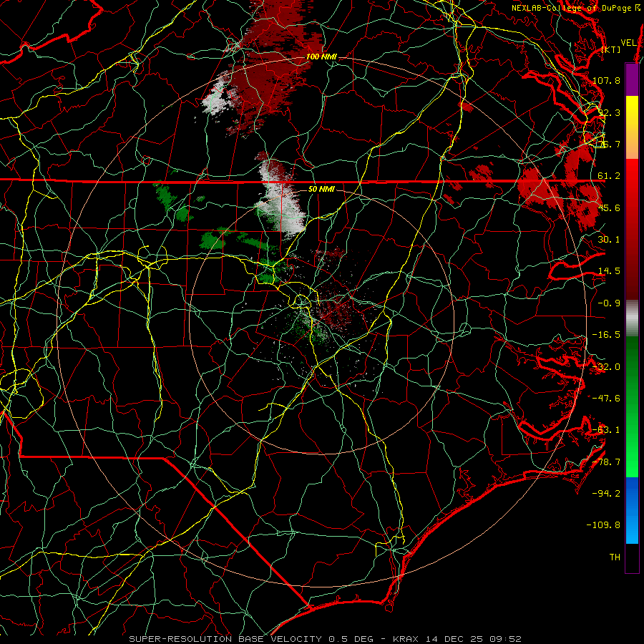
Task: Select the -94.2 value on velocity scale
Action: pos(606,493)
